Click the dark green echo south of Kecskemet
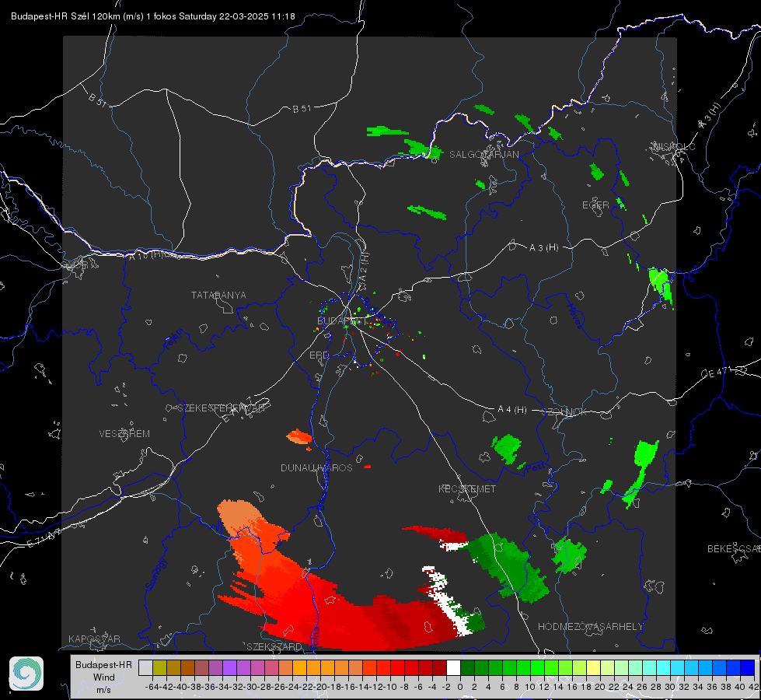This screenshot has width=761, height=700. click(x=510, y=566)
